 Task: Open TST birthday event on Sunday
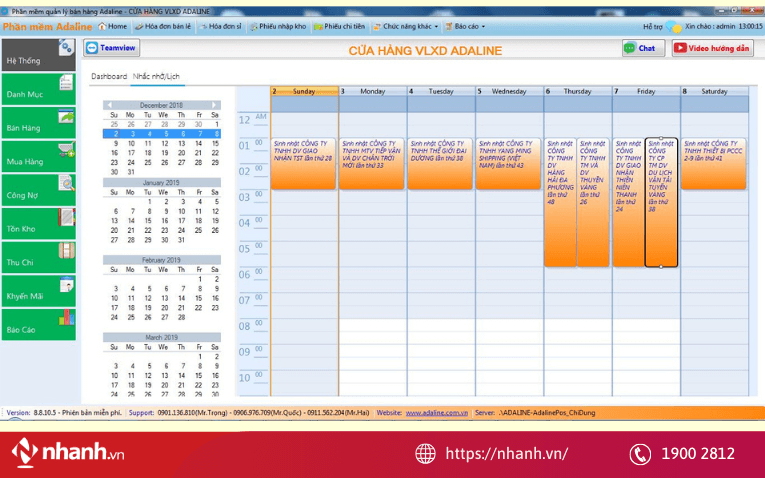pyautogui.click(x=303, y=164)
